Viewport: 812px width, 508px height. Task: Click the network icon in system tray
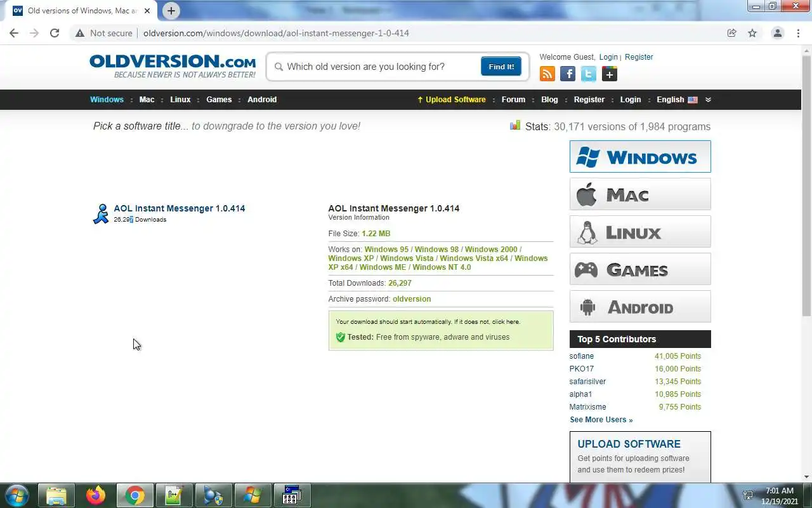click(748, 495)
